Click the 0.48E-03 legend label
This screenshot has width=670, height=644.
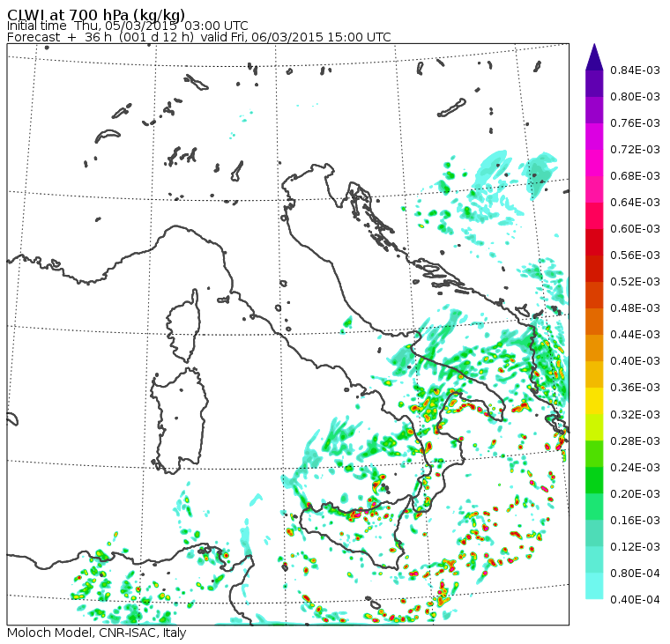(635, 308)
